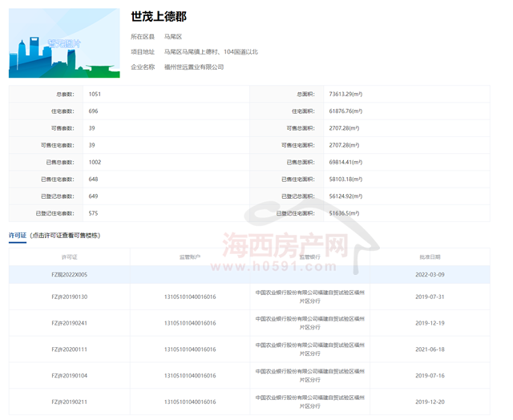Viewport: 513px width, 420px height.
Task: Open permit FZ许20190211
Action: (x=70, y=402)
